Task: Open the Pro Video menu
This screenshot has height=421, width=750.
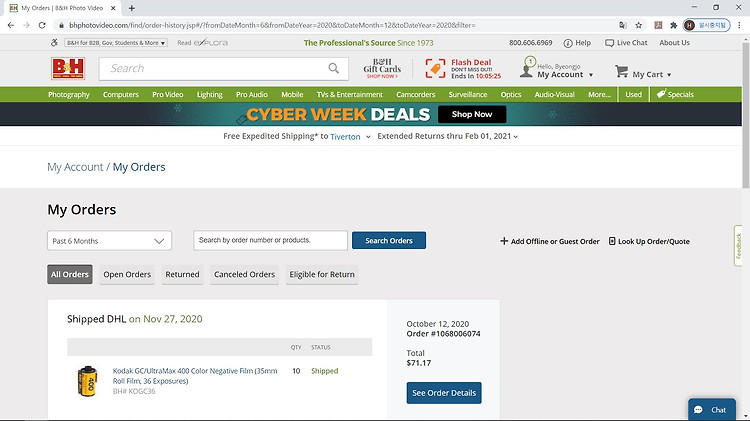Action: 167,94
